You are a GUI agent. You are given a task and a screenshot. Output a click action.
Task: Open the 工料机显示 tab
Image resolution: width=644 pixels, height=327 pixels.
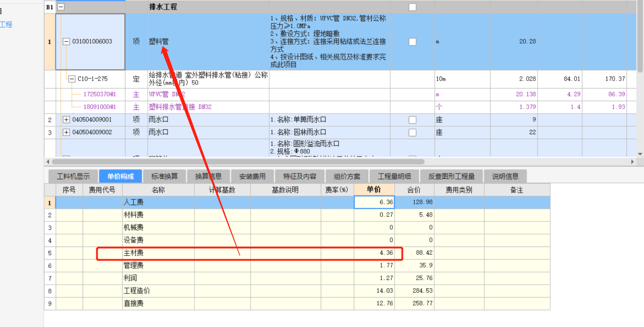(73, 176)
